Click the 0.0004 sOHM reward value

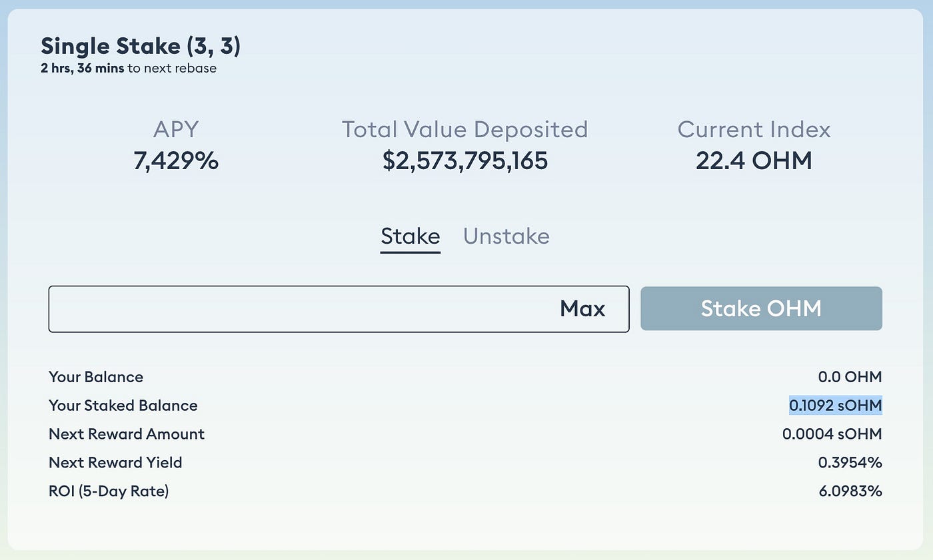[x=832, y=434]
